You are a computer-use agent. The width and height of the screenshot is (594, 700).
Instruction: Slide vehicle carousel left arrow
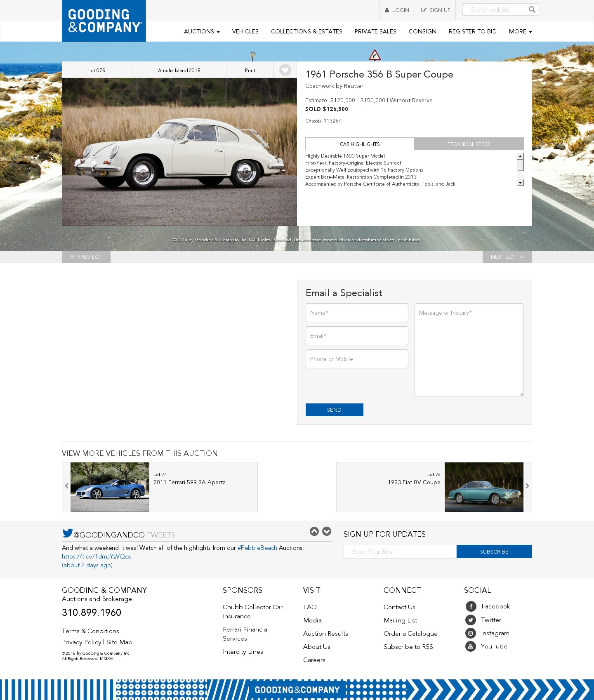tap(66, 486)
